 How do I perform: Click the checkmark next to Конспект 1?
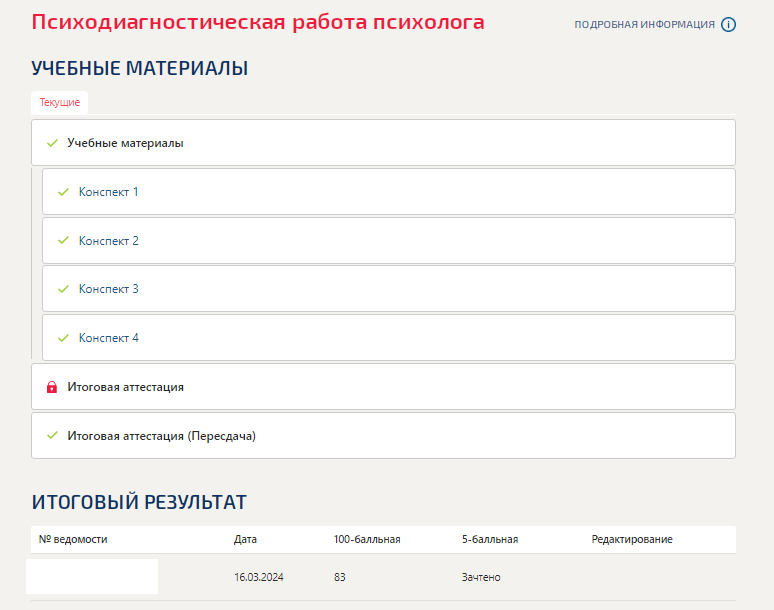[63, 192]
